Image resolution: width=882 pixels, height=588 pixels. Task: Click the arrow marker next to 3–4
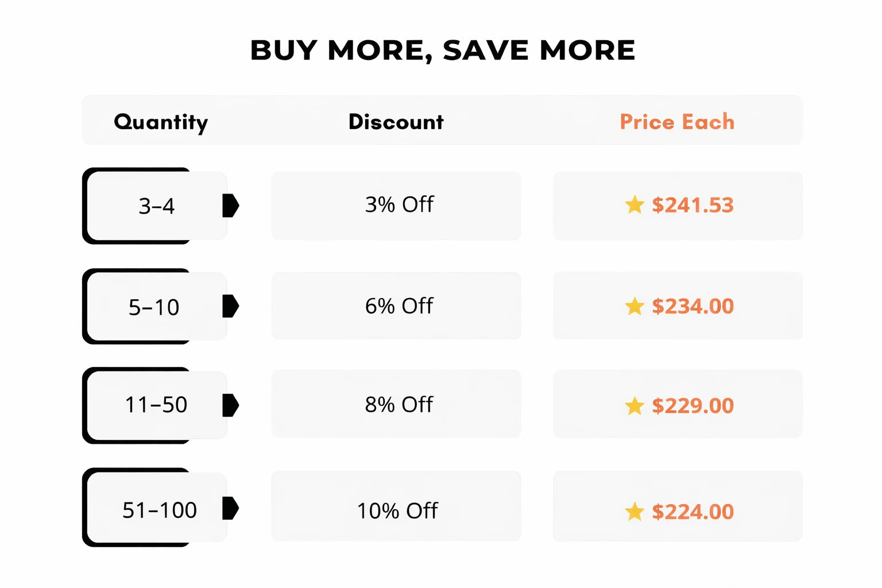230,206
